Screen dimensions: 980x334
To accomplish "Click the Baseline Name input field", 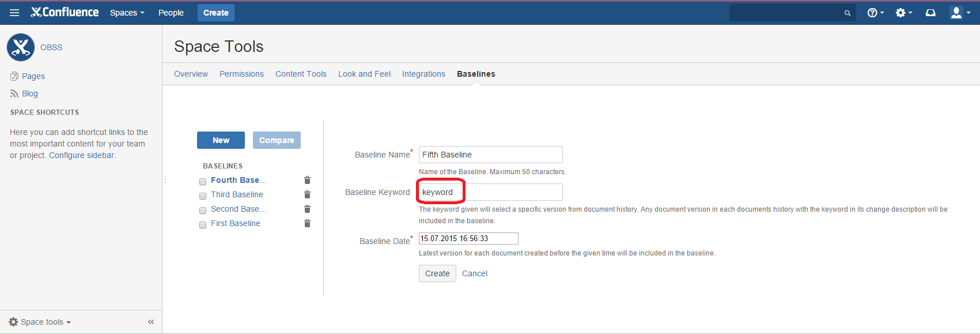I will point(490,155).
